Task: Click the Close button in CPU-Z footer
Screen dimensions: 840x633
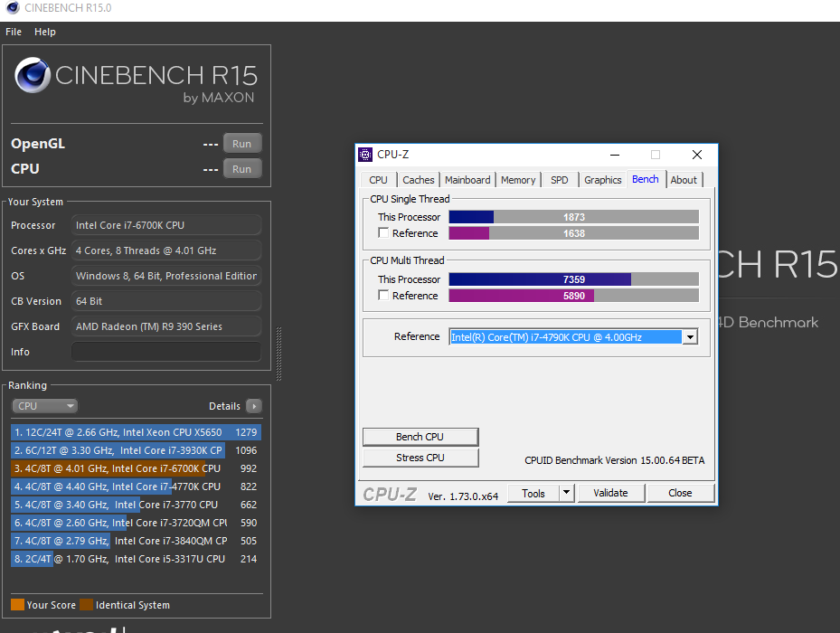Action: click(680, 493)
